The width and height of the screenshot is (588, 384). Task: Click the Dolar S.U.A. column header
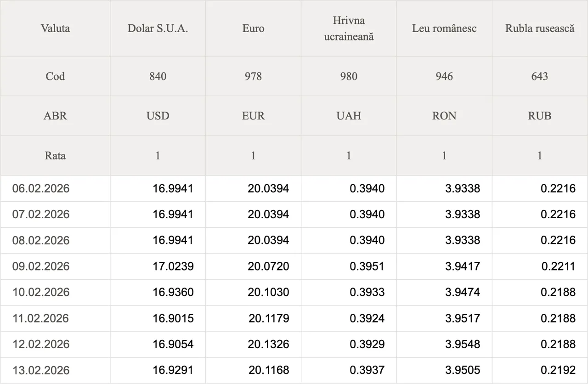pyautogui.click(x=158, y=28)
